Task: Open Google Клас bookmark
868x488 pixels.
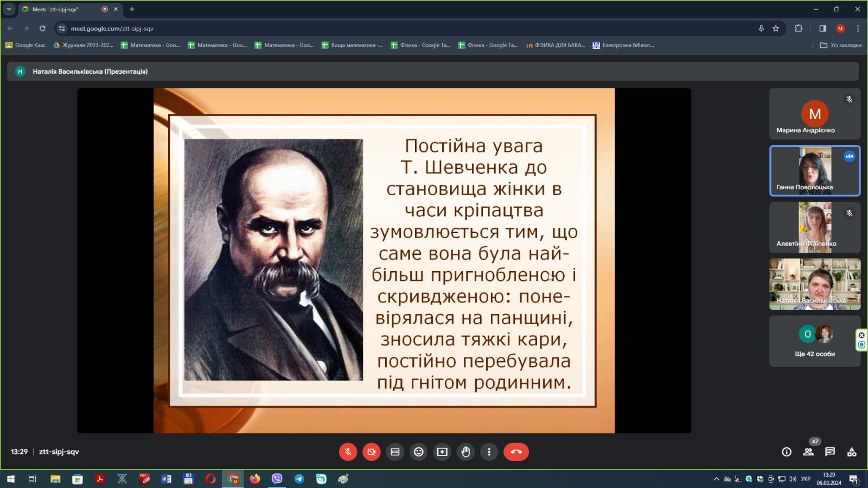Action: pyautogui.click(x=25, y=45)
